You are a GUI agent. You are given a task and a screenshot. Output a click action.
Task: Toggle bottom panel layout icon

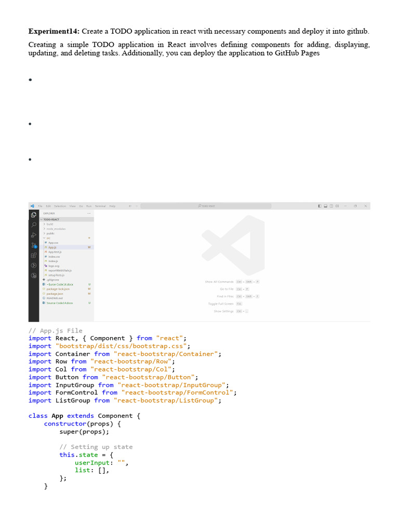coord(325,206)
